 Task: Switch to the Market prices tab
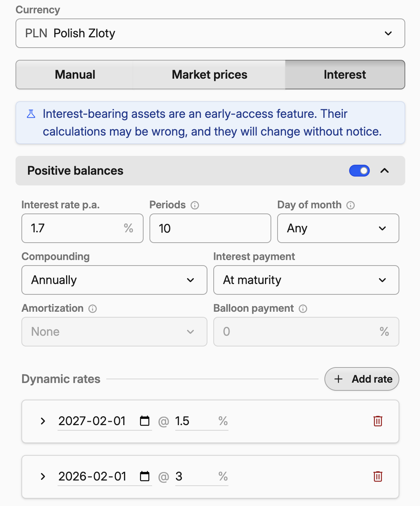click(x=210, y=75)
